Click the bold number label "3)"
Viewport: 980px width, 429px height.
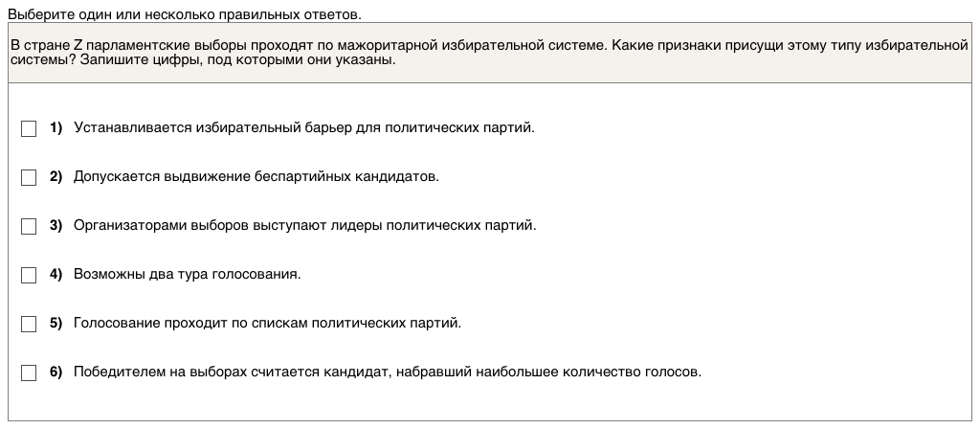pos(56,225)
